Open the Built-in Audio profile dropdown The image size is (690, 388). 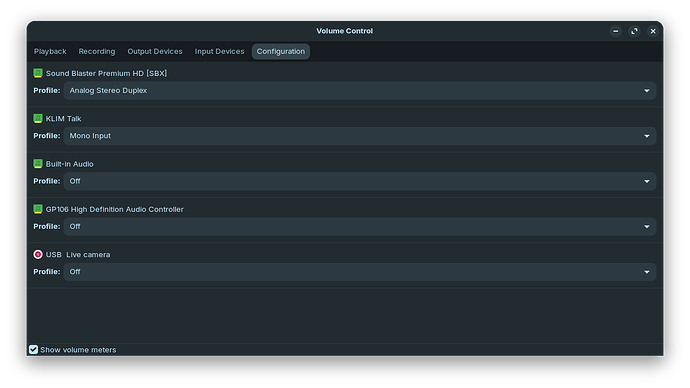pyautogui.click(x=360, y=181)
